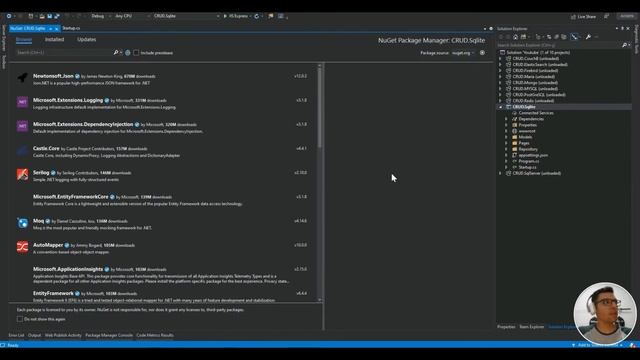Click the NuGet package search field

pos(64,53)
